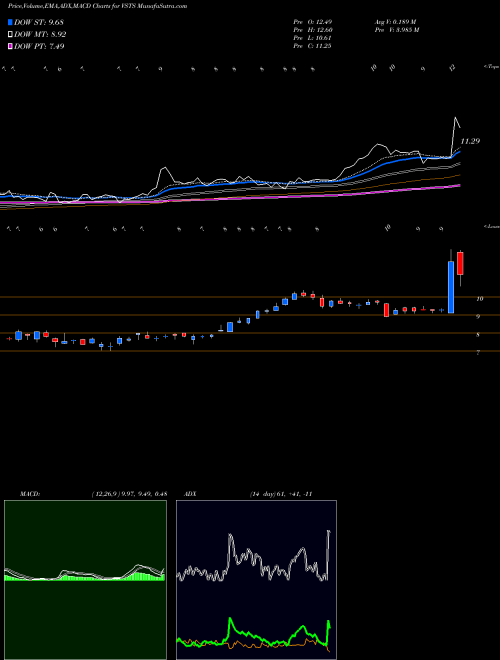Click the 'Pre C: 11.25' value

click(312, 46)
